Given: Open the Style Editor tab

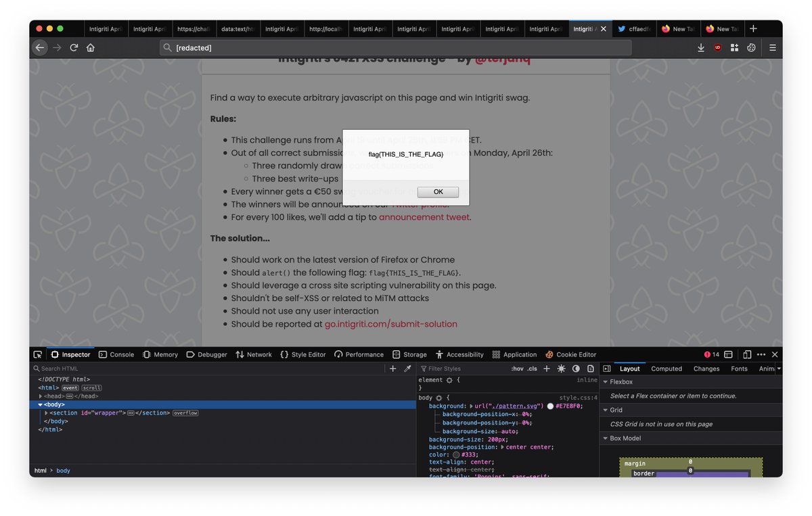Looking at the screenshot, I should point(302,354).
